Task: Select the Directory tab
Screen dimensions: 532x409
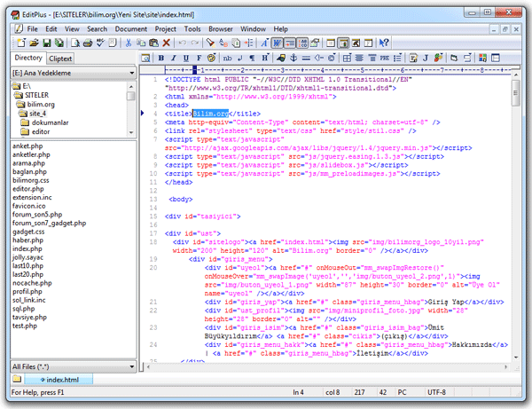Action: [x=28, y=58]
